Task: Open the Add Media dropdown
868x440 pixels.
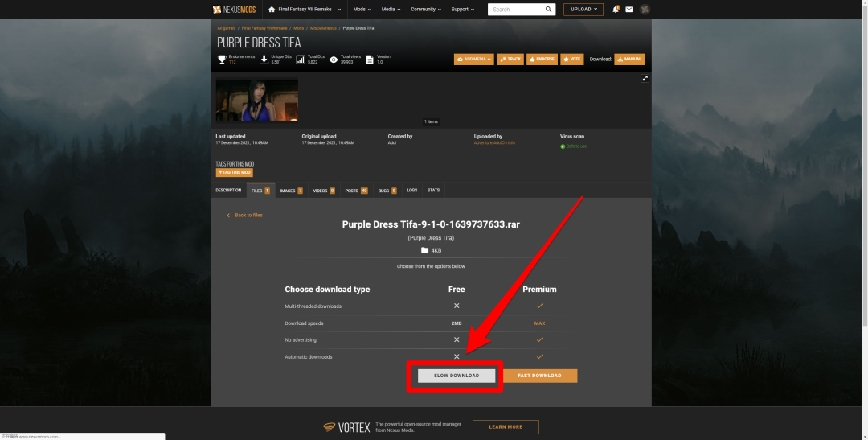Action: point(474,60)
